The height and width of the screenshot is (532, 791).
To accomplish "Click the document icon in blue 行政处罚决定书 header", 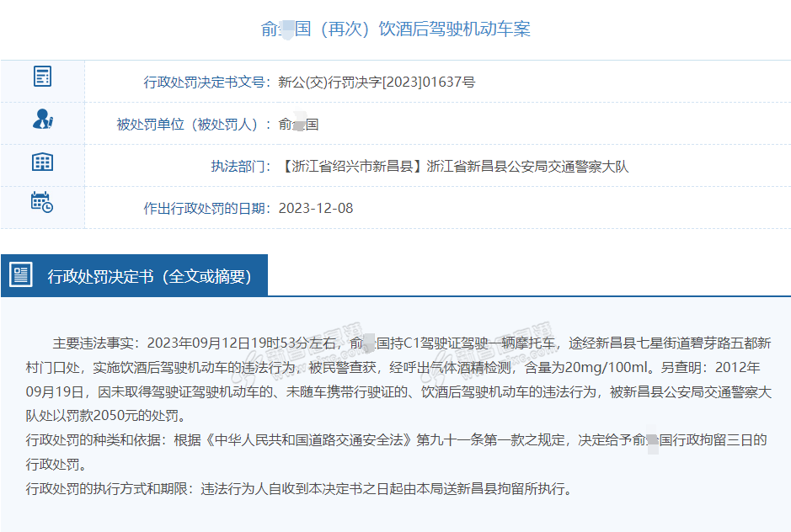I will point(20,274).
